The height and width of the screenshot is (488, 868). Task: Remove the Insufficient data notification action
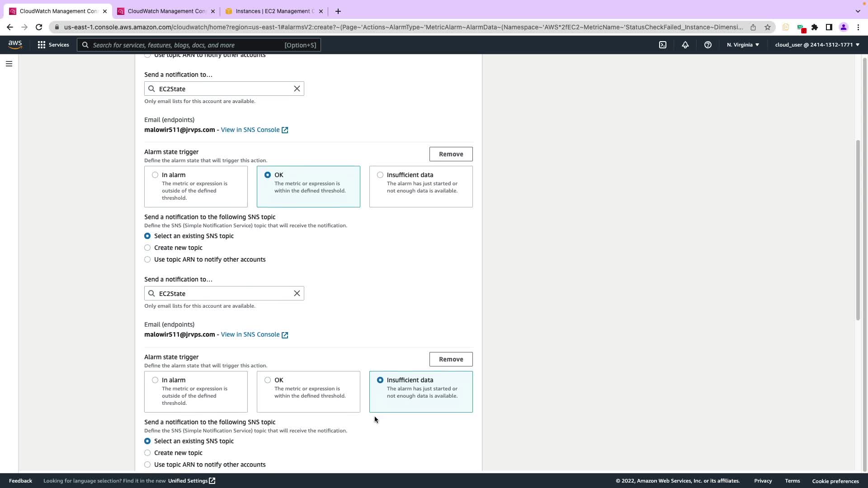click(x=451, y=359)
